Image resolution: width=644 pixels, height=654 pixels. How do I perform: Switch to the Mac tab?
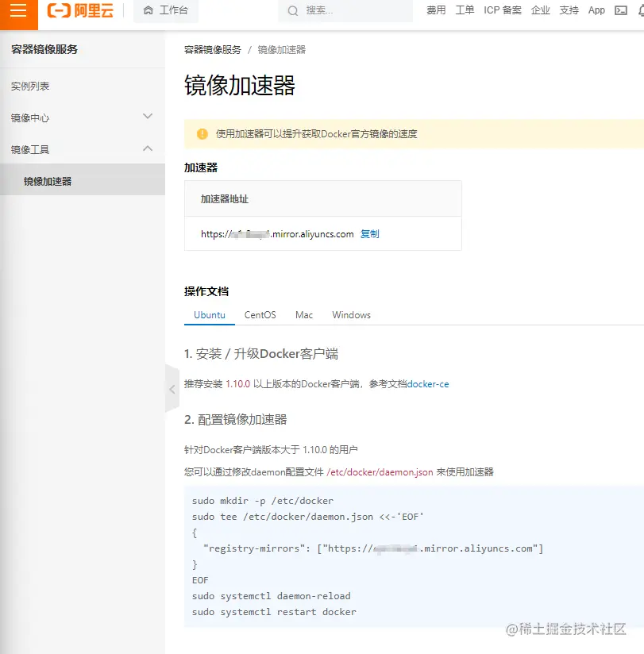[x=304, y=315]
